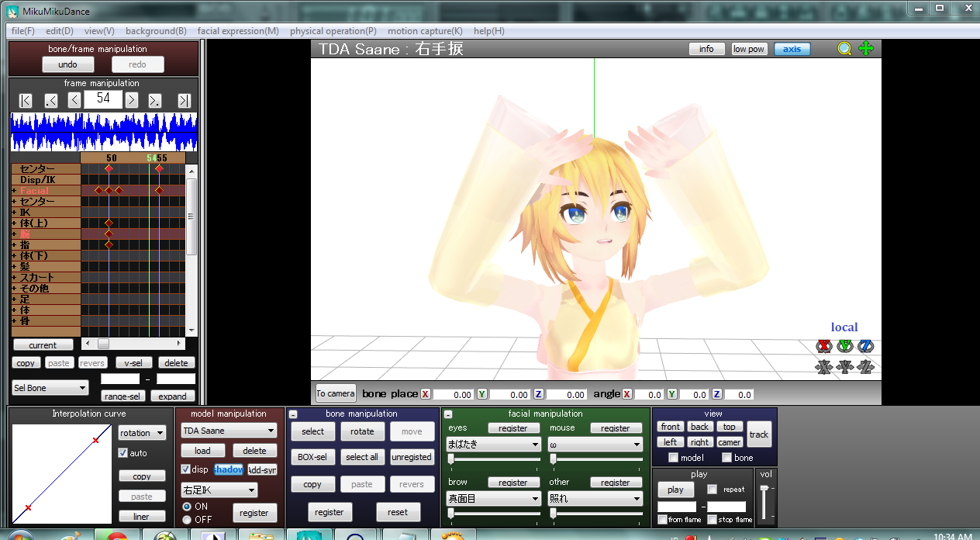Click the play button
Viewport: 980px width, 540px height.
(x=675, y=490)
